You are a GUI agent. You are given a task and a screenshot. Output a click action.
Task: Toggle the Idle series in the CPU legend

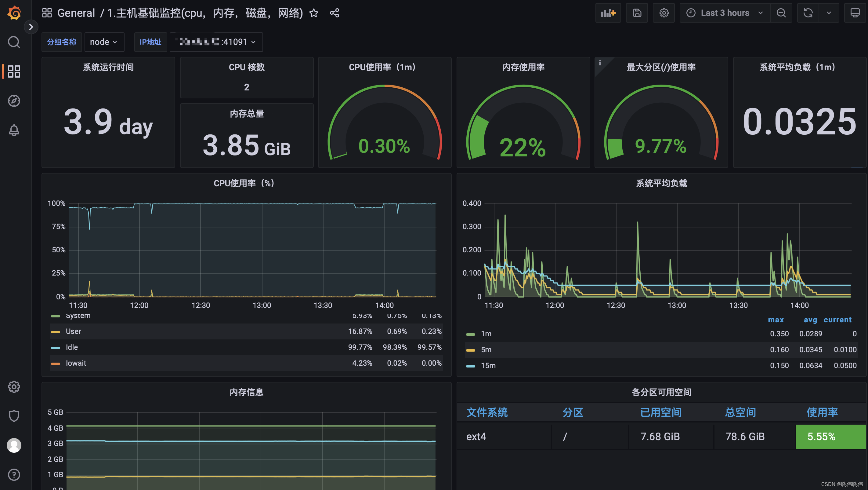[x=72, y=347]
